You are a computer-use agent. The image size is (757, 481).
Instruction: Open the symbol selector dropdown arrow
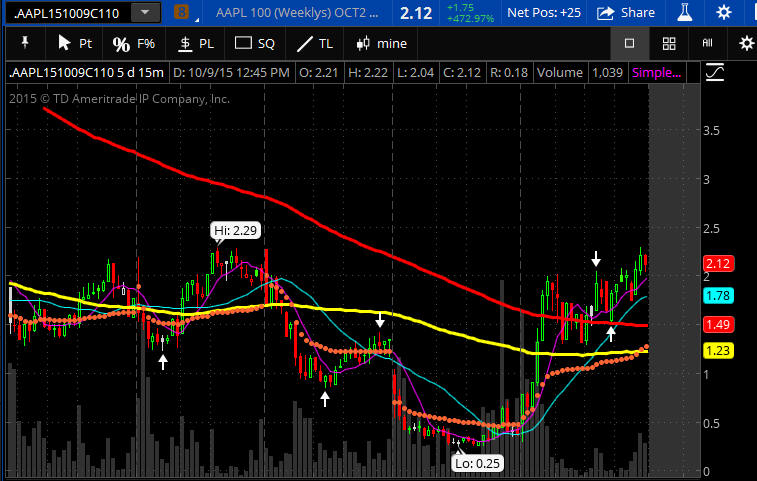(145, 13)
